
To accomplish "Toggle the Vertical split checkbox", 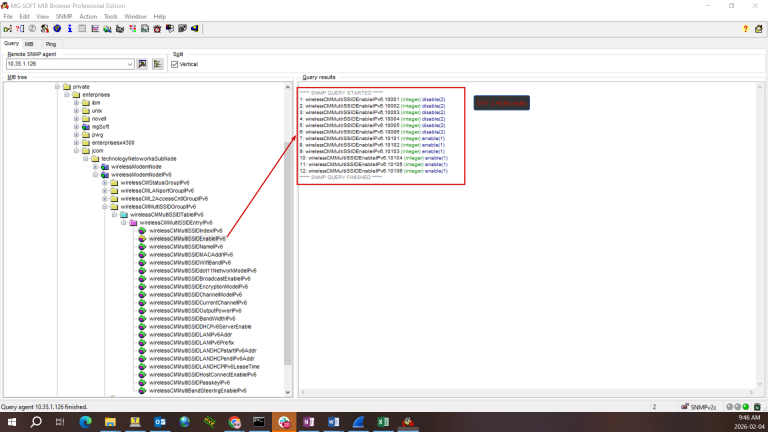I will pyautogui.click(x=175, y=64).
